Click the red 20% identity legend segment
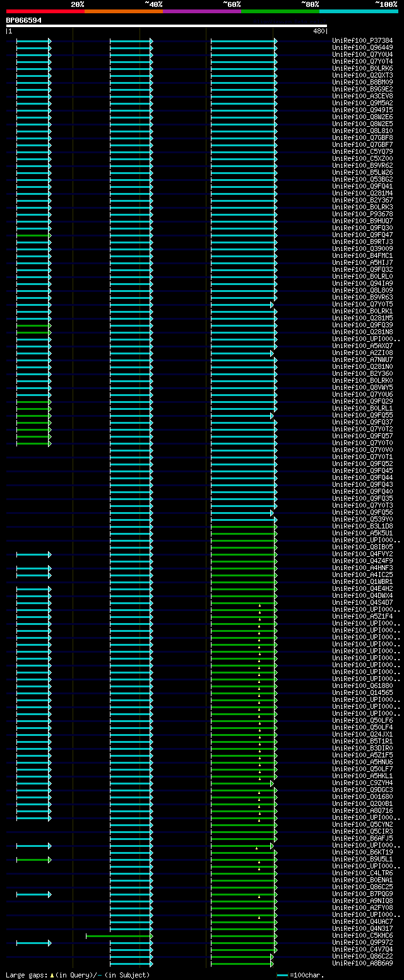This screenshot has height=980, width=404. click(45, 11)
